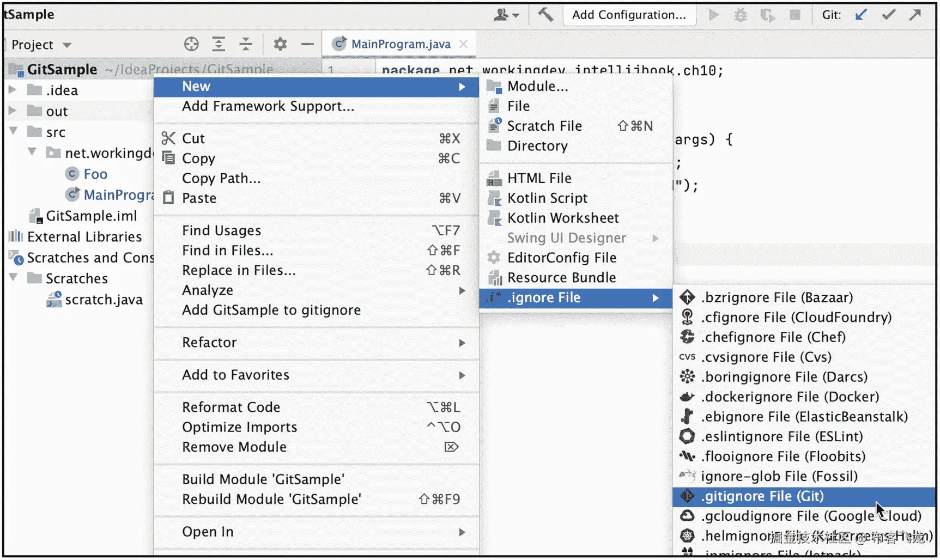Click the Git Commit checkmark icon
The height and width of the screenshot is (560, 940).
coord(889,15)
